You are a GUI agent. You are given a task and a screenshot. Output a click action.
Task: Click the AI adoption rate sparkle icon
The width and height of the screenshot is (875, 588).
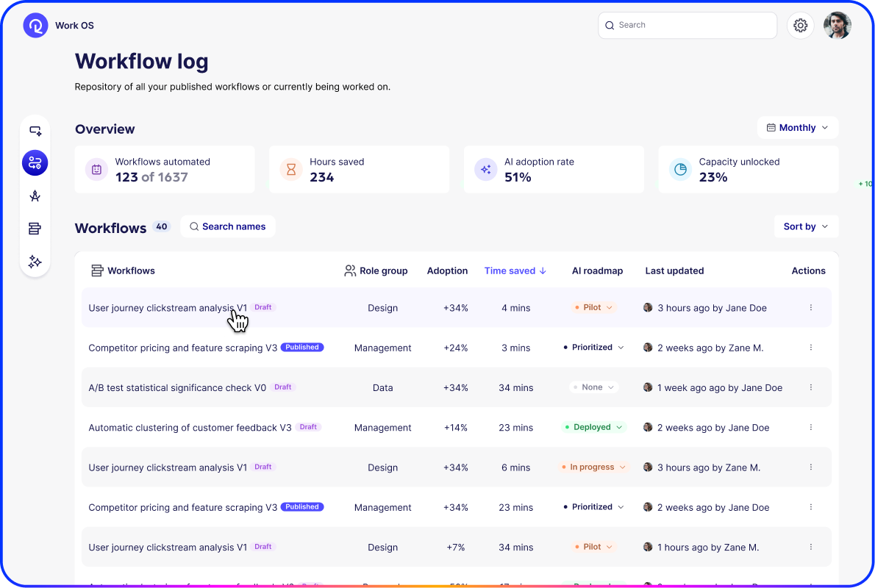(486, 169)
